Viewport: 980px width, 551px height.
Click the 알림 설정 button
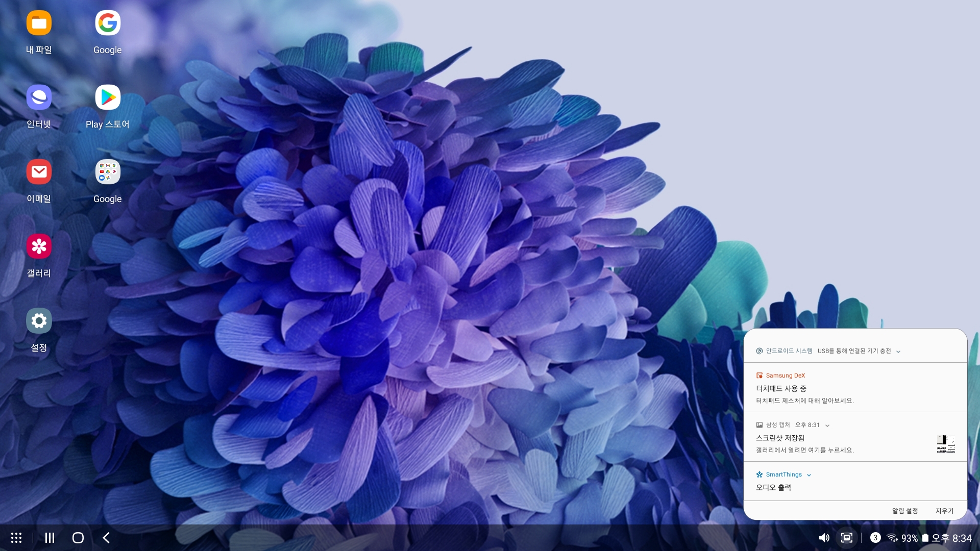coord(904,511)
